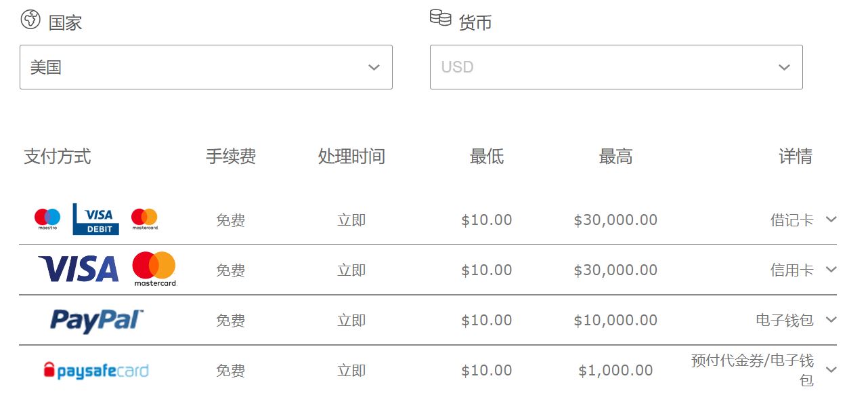This screenshot has width=868, height=410.
Task: Expand the 电子钱包 PayPal row details
Action: tap(831, 320)
